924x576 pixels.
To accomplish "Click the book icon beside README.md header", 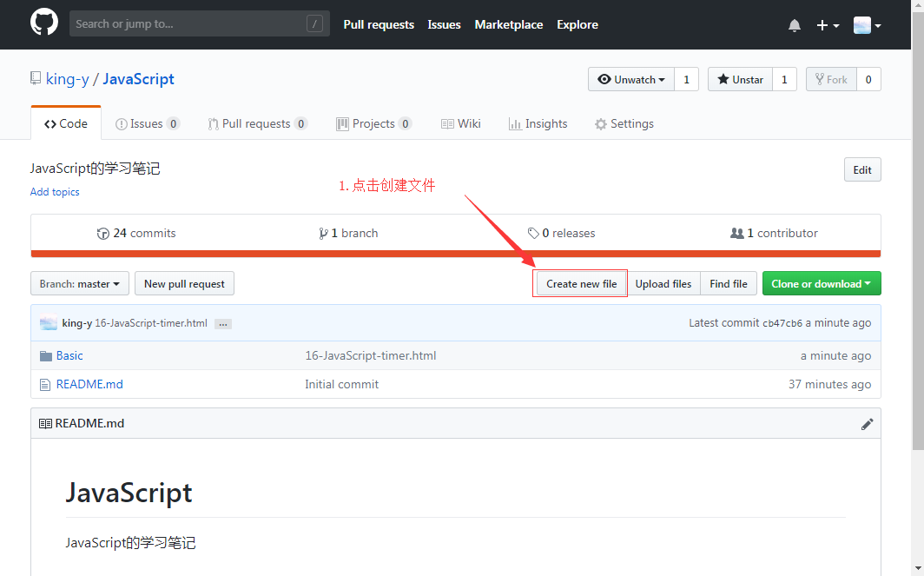I will [x=45, y=423].
